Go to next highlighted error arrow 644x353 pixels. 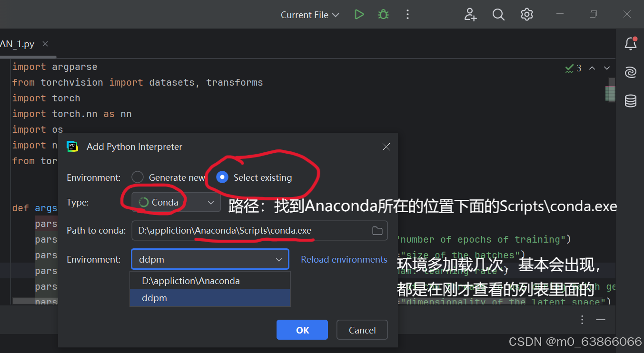607,68
